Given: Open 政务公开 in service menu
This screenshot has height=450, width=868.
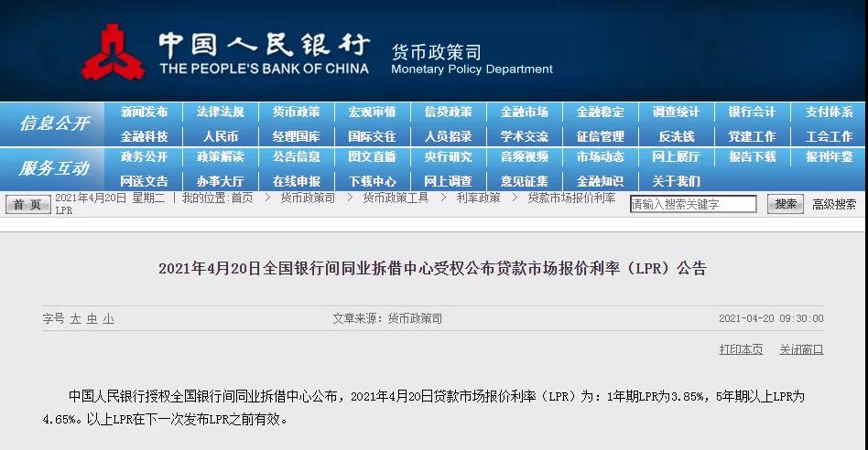Looking at the screenshot, I should (x=144, y=157).
